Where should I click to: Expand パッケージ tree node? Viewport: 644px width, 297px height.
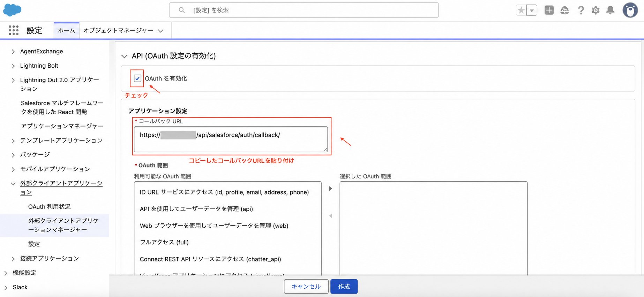(13, 155)
